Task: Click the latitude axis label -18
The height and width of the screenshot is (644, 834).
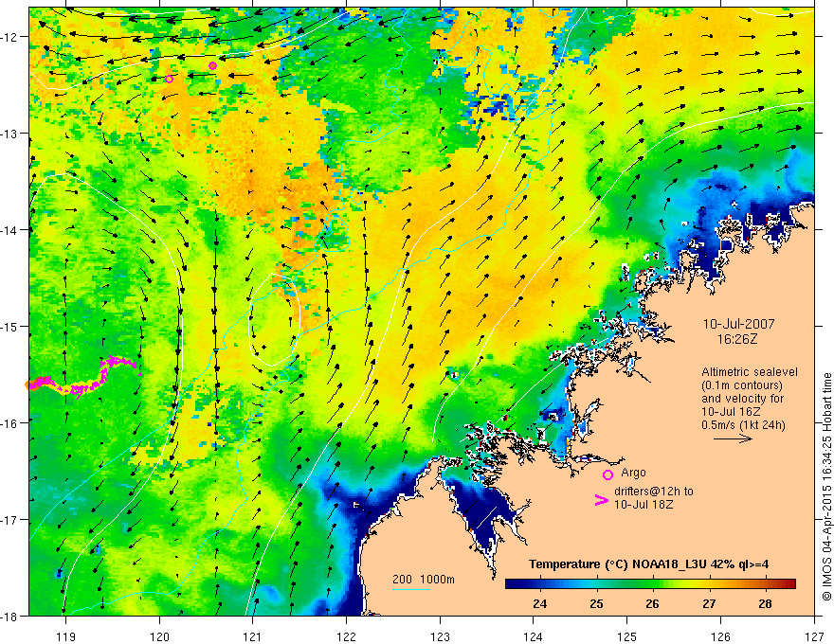Action: 11,616
